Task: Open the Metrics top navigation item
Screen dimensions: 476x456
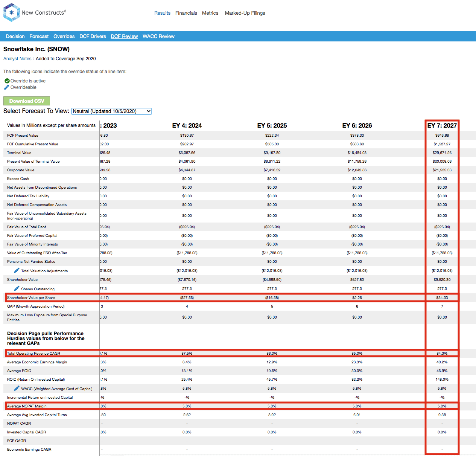Action: tap(210, 13)
